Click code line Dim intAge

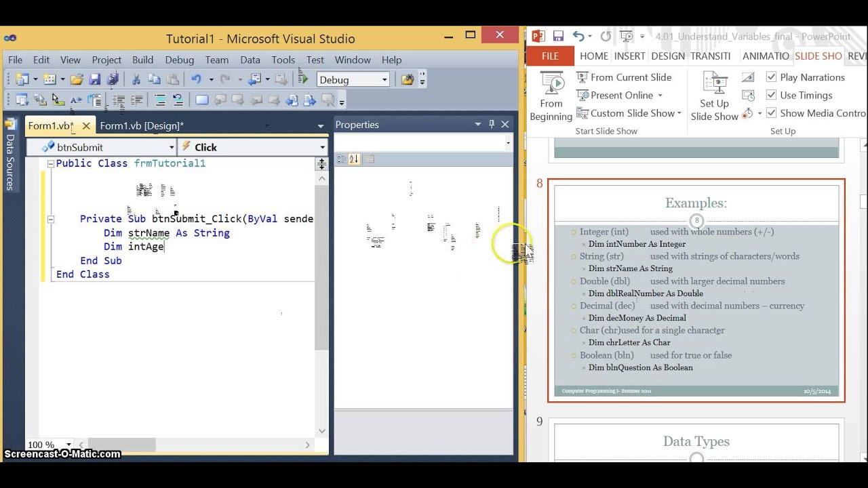tap(134, 246)
